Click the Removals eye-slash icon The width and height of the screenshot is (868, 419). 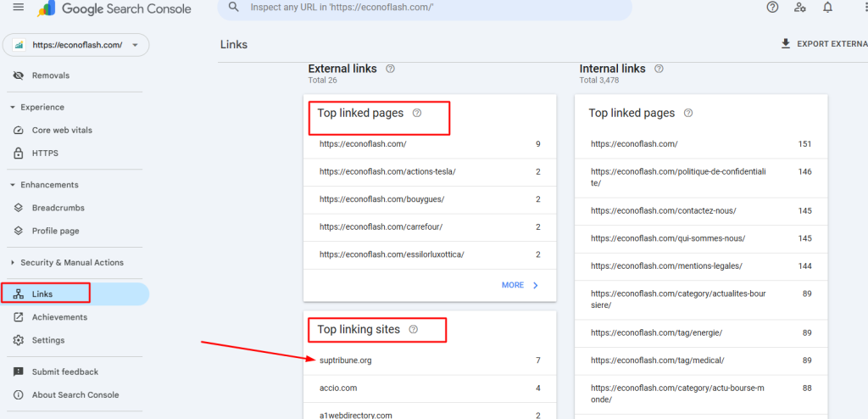[19, 75]
